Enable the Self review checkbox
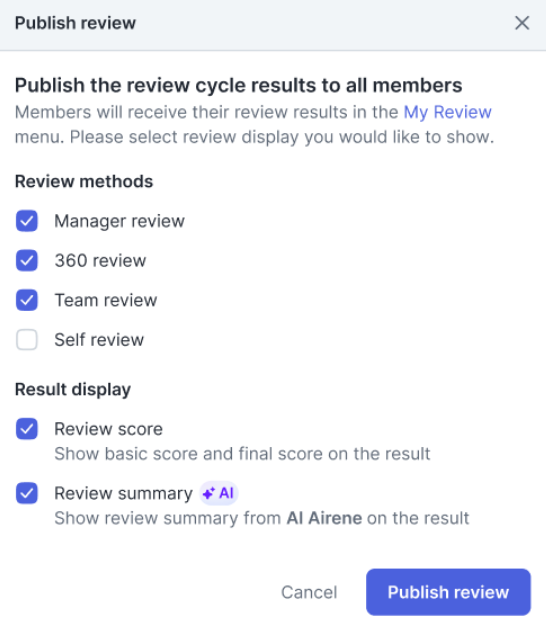The width and height of the screenshot is (546, 634). (27, 340)
